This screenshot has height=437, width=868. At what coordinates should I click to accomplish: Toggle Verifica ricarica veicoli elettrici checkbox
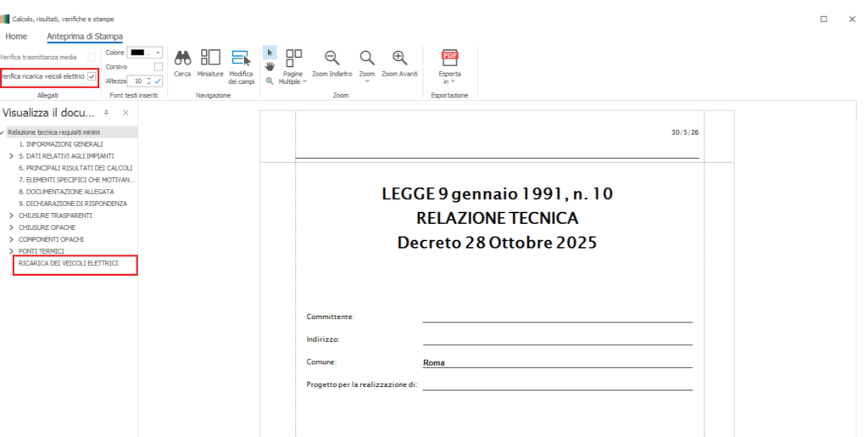click(x=92, y=76)
